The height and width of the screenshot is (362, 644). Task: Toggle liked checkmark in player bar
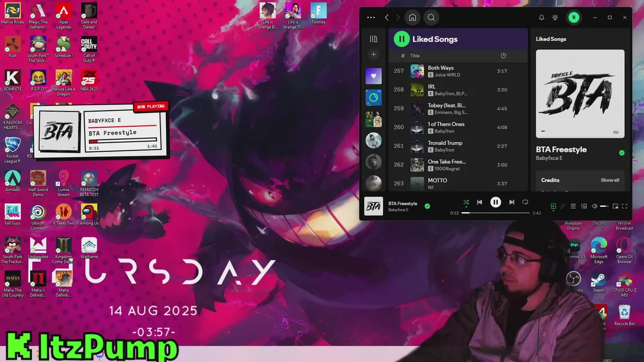[x=427, y=206]
